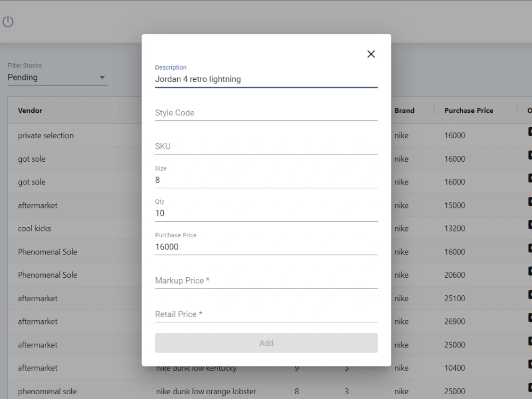Close the add stock dialog
This screenshot has height=399, width=532.
(371, 54)
